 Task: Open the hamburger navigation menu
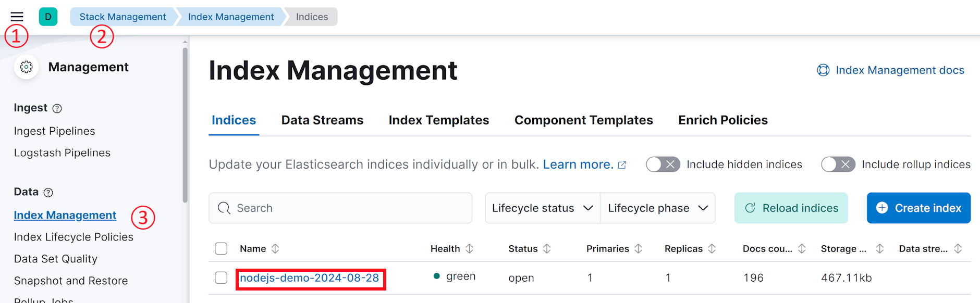(x=17, y=17)
